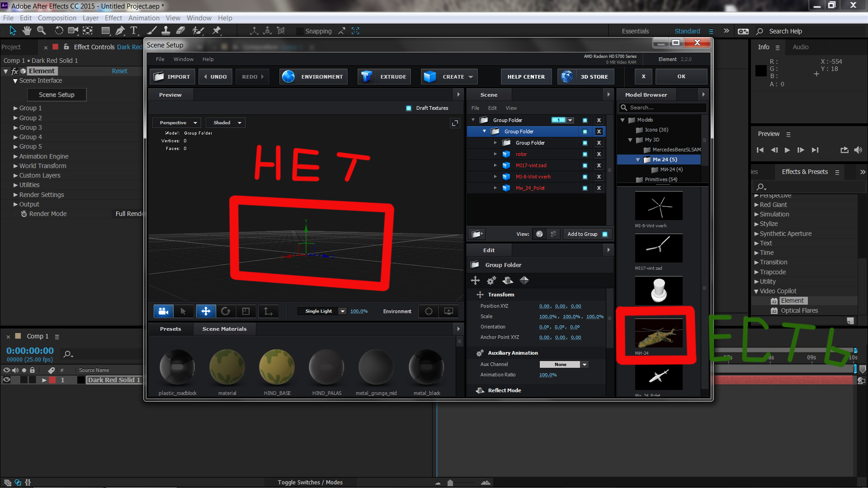
Task: Toggle the Draft Textures checkbox
Action: coord(409,108)
